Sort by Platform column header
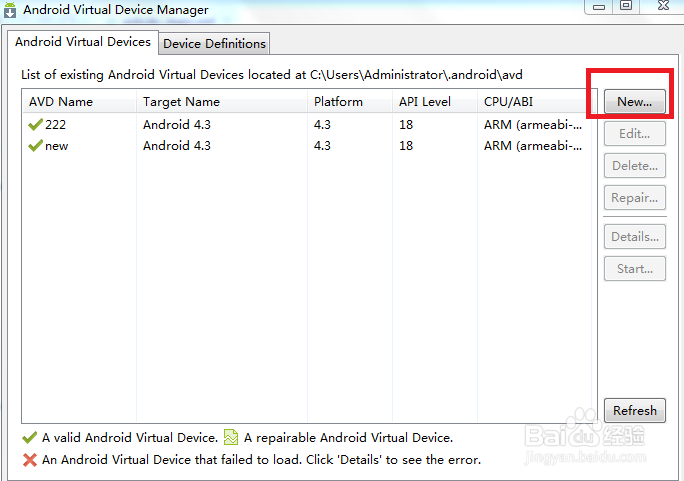The height and width of the screenshot is (481, 684). pyautogui.click(x=349, y=102)
